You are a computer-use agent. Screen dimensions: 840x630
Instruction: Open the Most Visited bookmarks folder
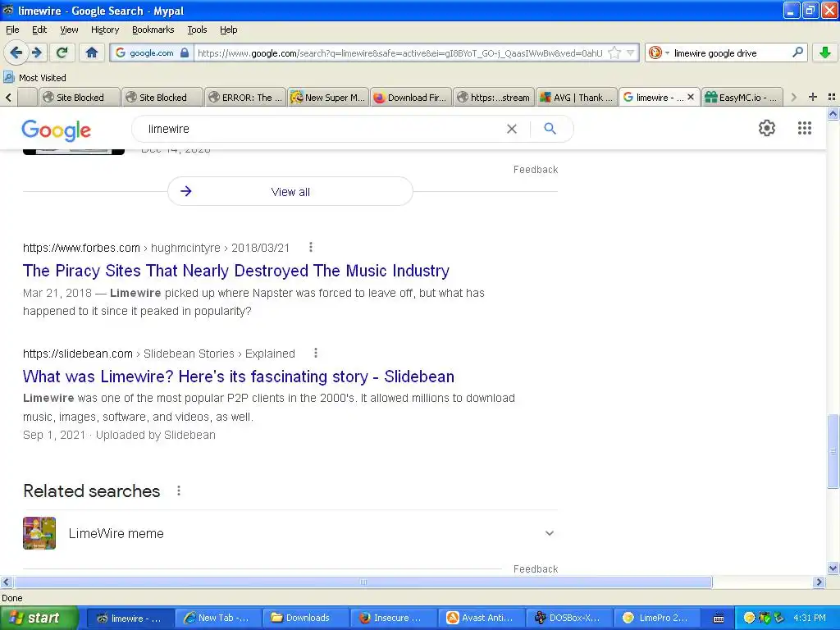[x=34, y=78]
